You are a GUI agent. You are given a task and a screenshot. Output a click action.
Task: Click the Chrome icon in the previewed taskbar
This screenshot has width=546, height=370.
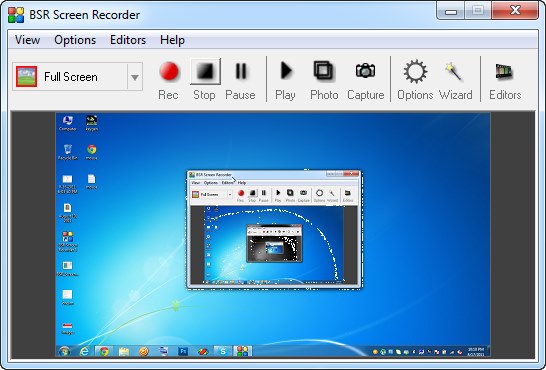click(x=103, y=351)
